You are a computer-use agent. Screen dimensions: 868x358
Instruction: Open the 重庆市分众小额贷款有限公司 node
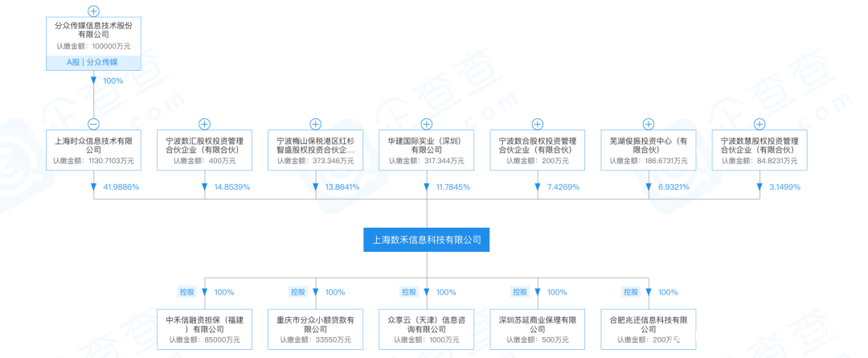(316, 329)
